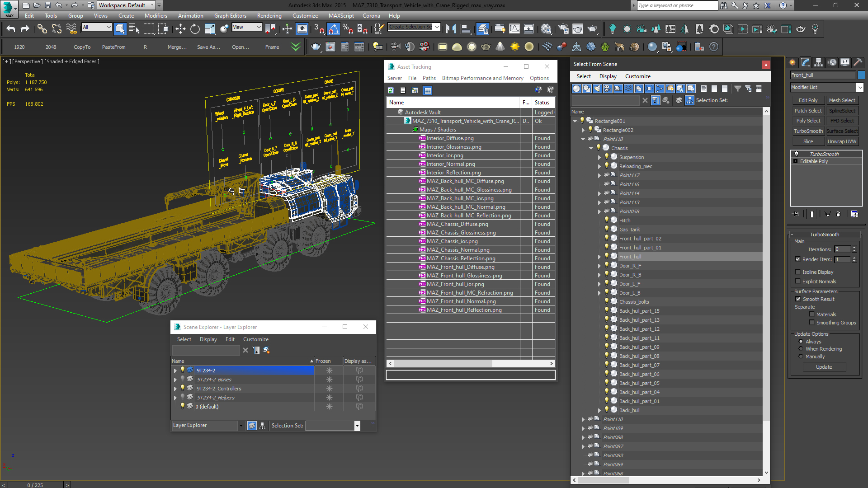
Task: Click the Iterations spinner arrows
Action: (854, 249)
